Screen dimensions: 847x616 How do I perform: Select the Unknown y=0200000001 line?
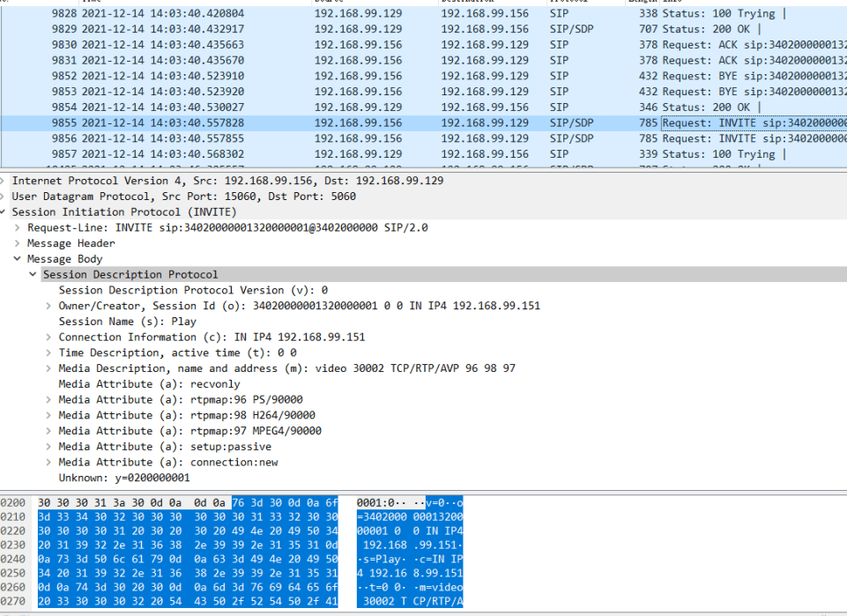coord(123,478)
